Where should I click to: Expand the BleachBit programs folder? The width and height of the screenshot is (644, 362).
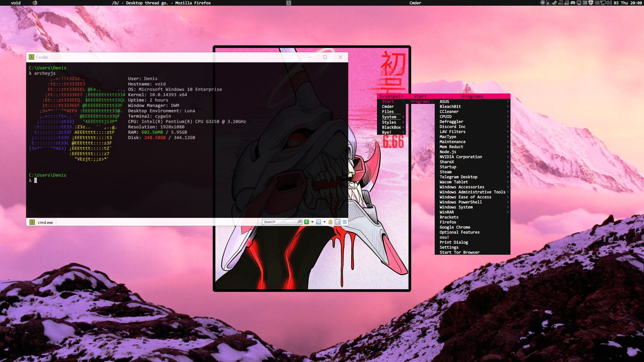473,107
